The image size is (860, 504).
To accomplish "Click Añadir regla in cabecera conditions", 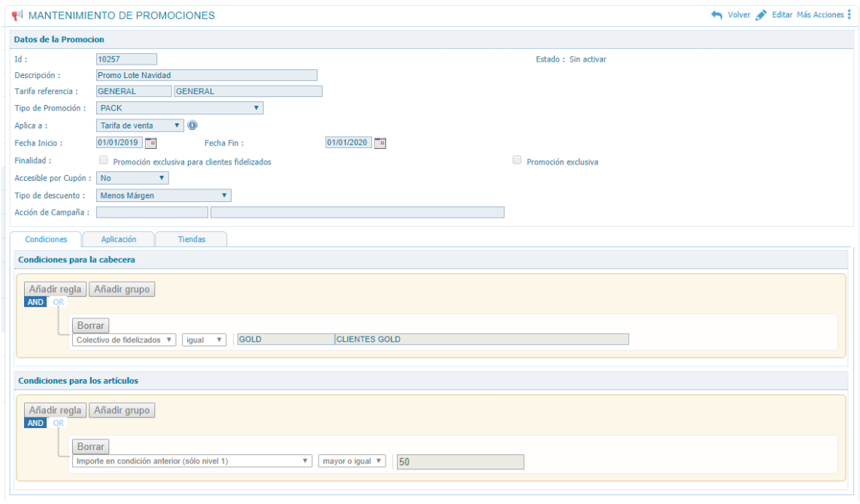I will click(x=55, y=289).
